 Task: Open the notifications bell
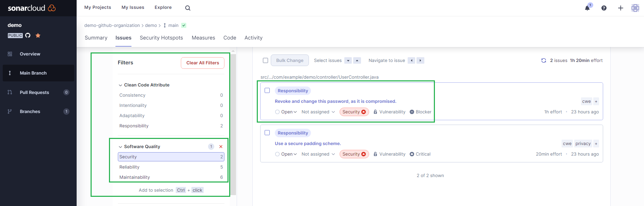point(587,8)
